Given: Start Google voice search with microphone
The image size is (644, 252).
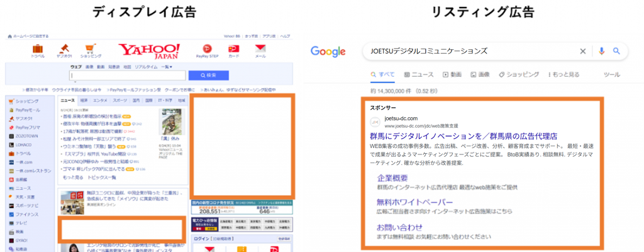Looking at the screenshot, I should (602, 51).
